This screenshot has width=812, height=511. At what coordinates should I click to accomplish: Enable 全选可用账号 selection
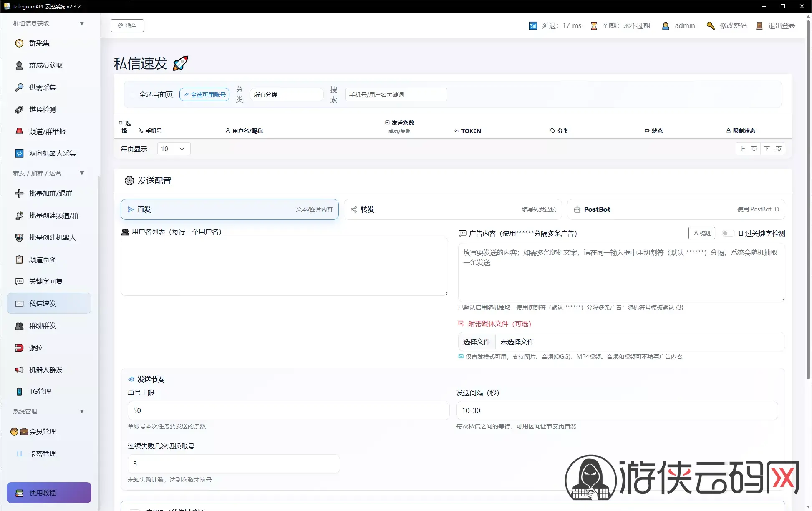tap(204, 95)
